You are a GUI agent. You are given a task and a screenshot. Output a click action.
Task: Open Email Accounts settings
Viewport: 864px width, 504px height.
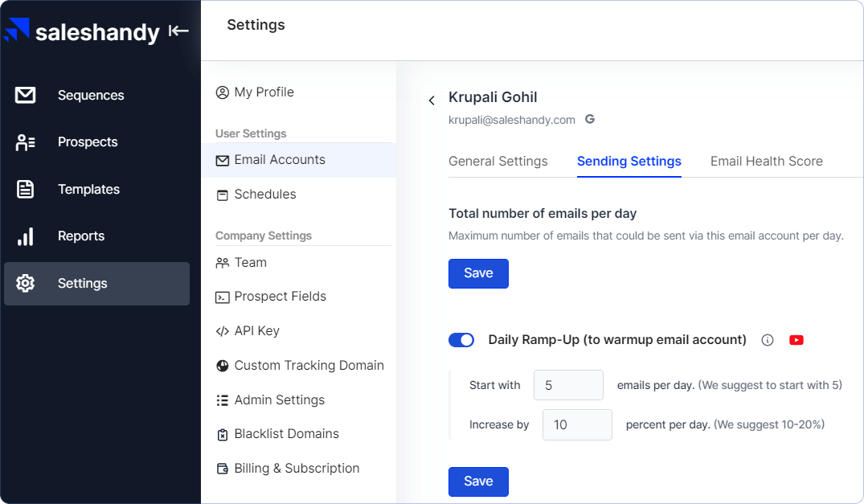click(299, 160)
